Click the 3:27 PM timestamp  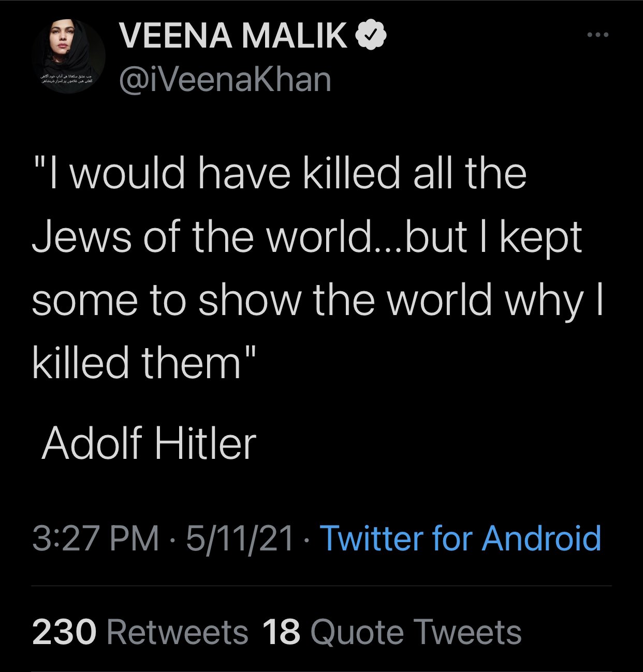click(x=95, y=539)
